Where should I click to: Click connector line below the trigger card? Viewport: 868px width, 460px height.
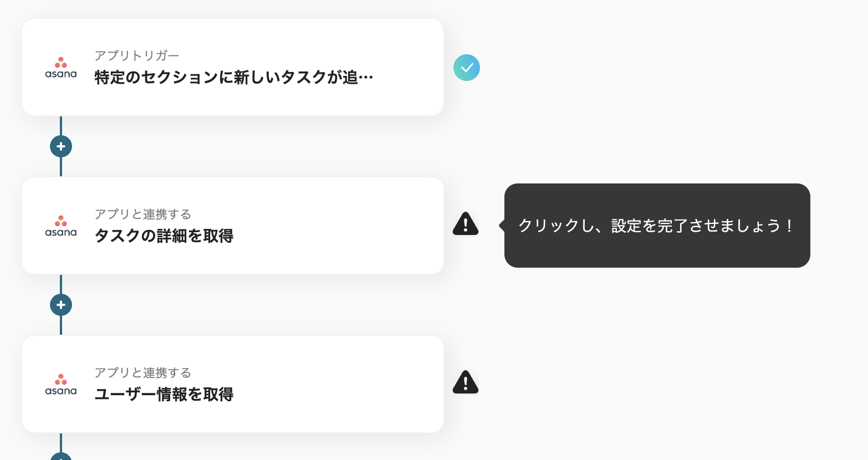(61, 125)
